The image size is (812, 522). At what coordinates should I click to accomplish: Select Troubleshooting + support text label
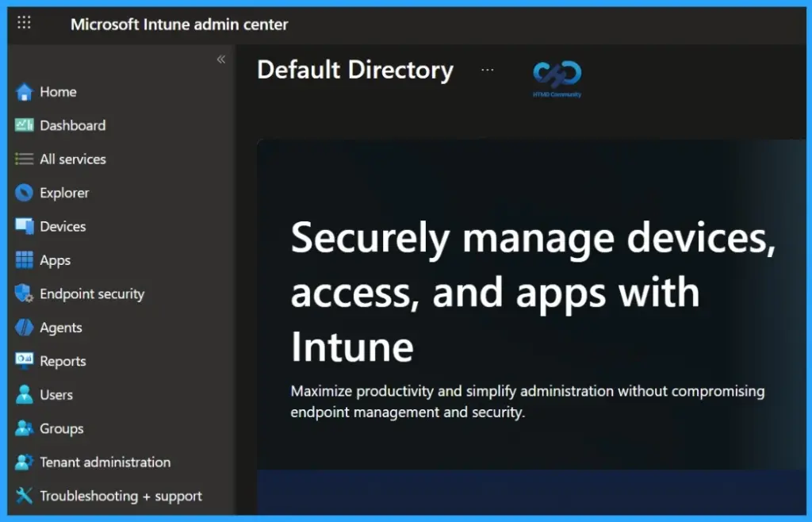121,496
